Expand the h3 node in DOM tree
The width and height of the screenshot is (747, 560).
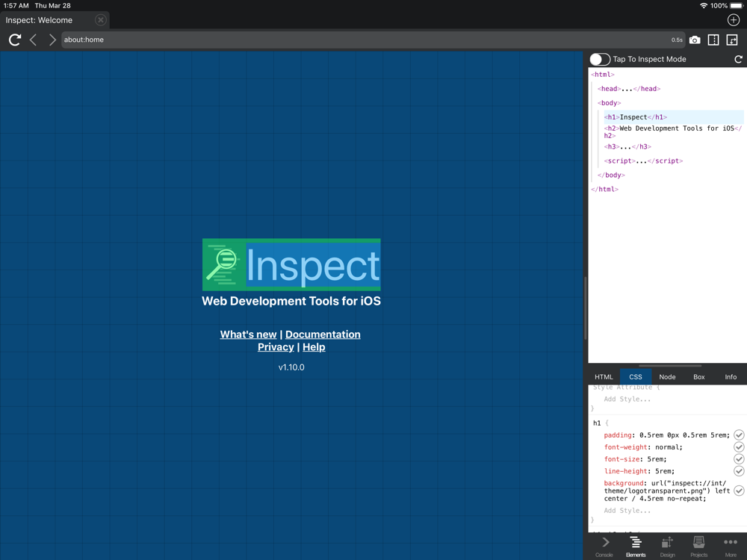(x=627, y=146)
